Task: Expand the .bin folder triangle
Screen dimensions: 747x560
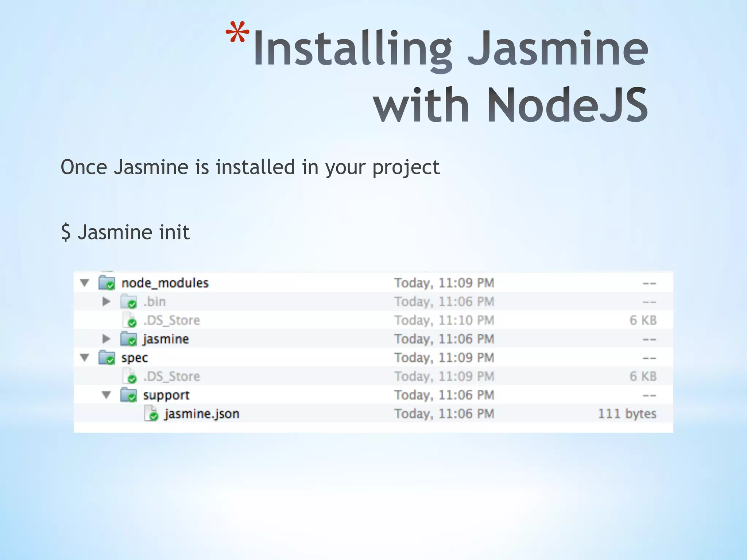Action: [106, 302]
